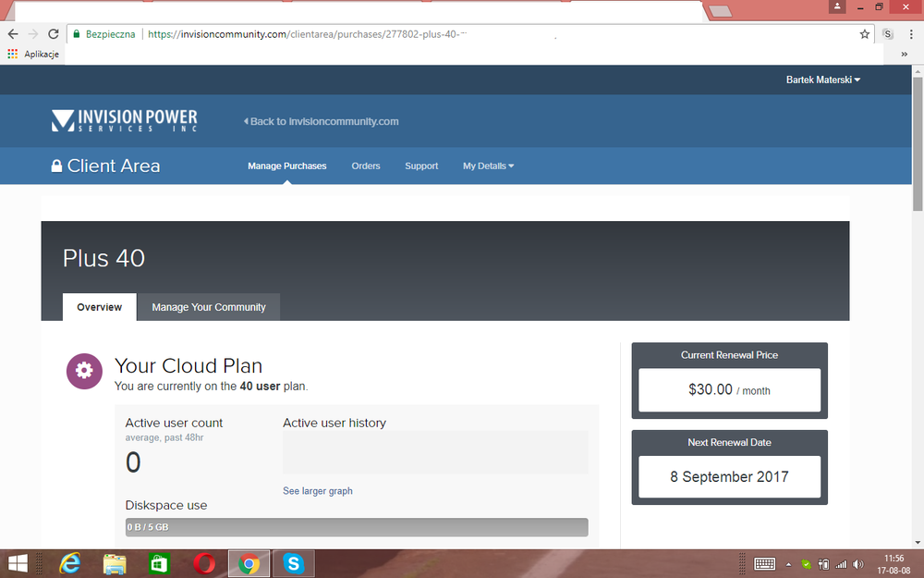Expand the Bartek Materski account dropdown
This screenshot has width=924, height=578.
[x=822, y=80]
